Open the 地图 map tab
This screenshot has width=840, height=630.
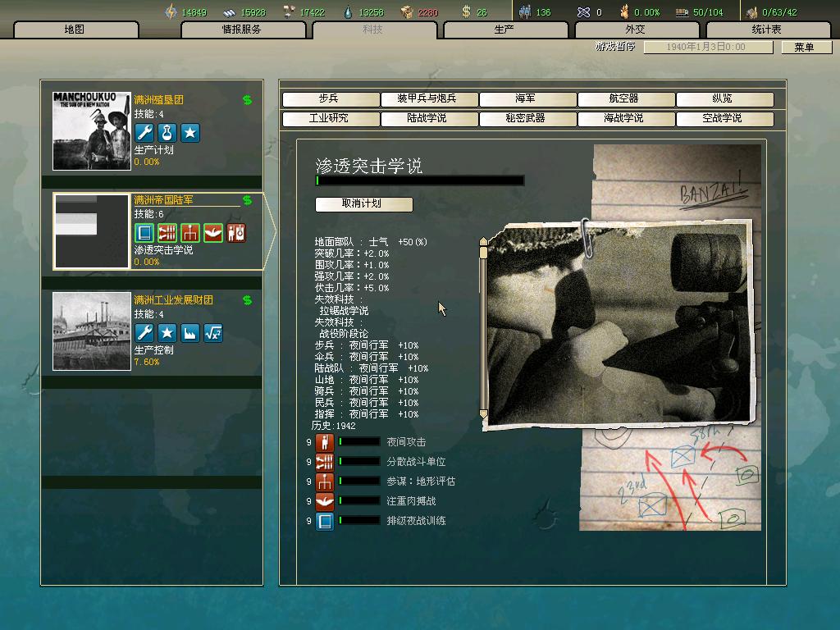coord(75,30)
